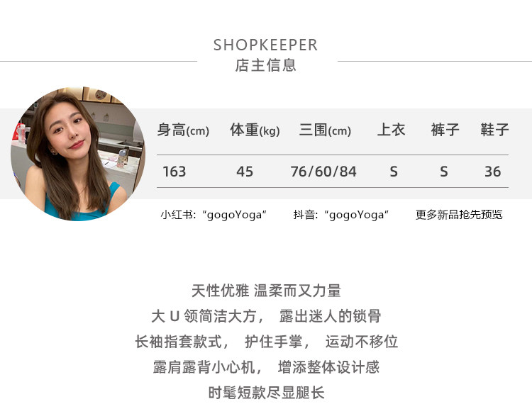The width and height of the screenshot is (532, 409).
Task: Click 更多新品抢先预览 text
Action: 459,215
